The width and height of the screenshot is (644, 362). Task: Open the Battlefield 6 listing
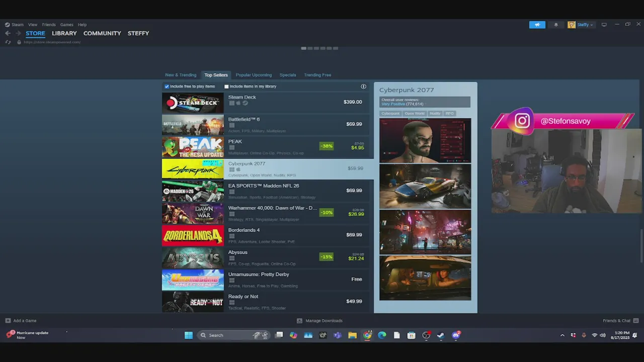tap(265, 124)
